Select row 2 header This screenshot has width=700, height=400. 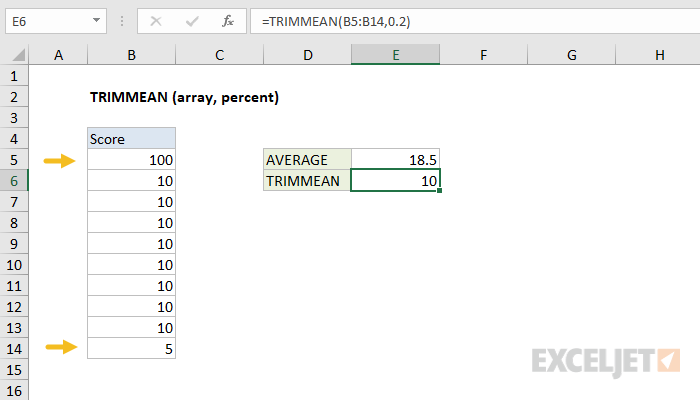click(14, 97)
